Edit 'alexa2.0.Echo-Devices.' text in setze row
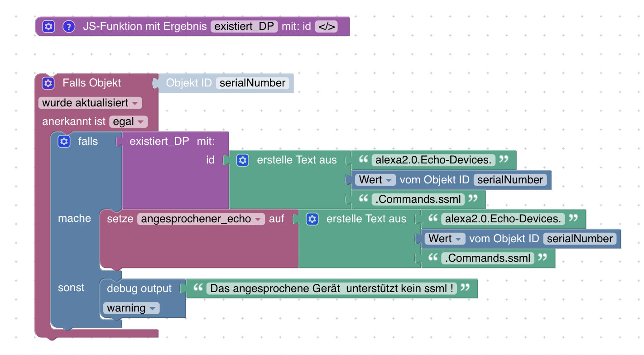 (x=503, y=219)
